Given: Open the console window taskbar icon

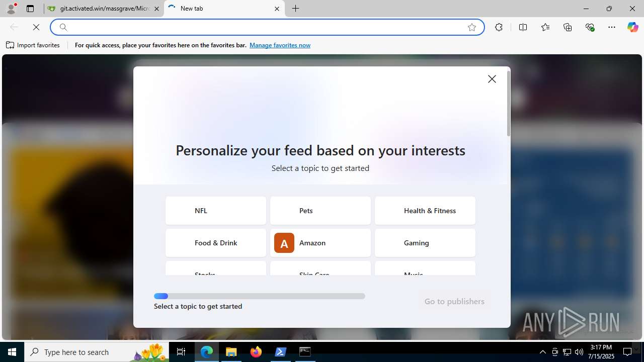Looking at the screenshot, I should [x=305, y=352].
